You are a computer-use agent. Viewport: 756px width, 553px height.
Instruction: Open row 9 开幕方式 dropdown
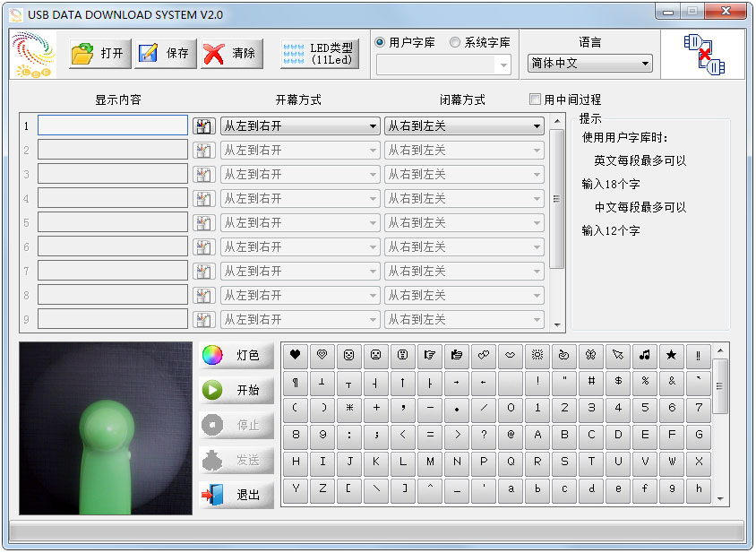(300, 319)
